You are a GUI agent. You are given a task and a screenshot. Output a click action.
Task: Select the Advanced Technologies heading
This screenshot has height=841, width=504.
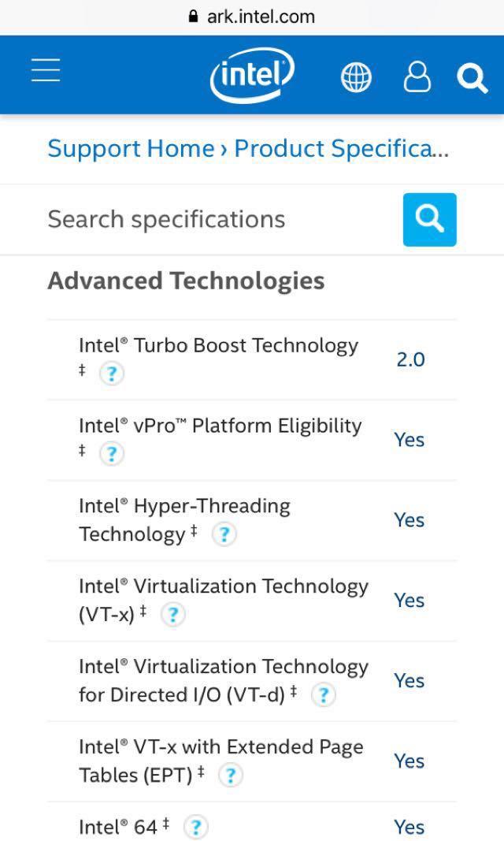pos(186,281)
